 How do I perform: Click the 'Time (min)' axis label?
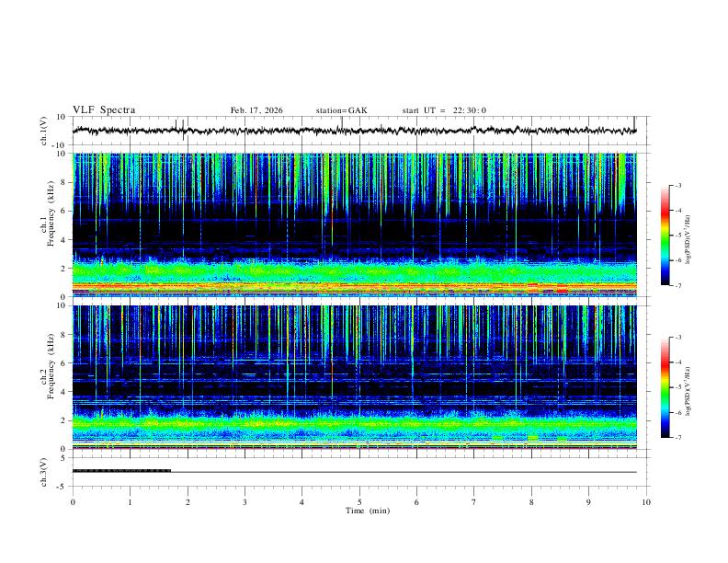click(x=368, y=511)
